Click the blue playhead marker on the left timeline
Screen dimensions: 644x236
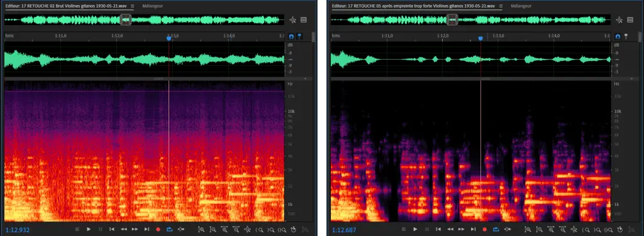(x=169, y=38)
